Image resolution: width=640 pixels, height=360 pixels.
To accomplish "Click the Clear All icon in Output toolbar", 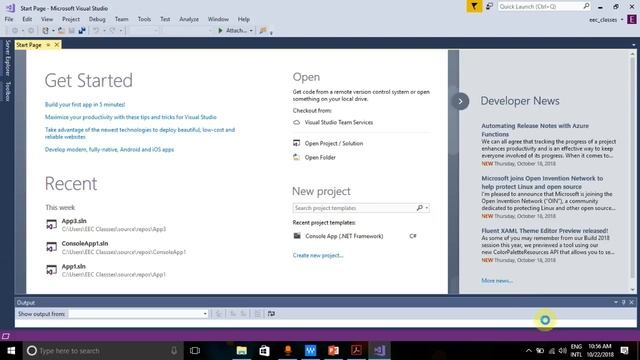I will click(x=258, y=313).
